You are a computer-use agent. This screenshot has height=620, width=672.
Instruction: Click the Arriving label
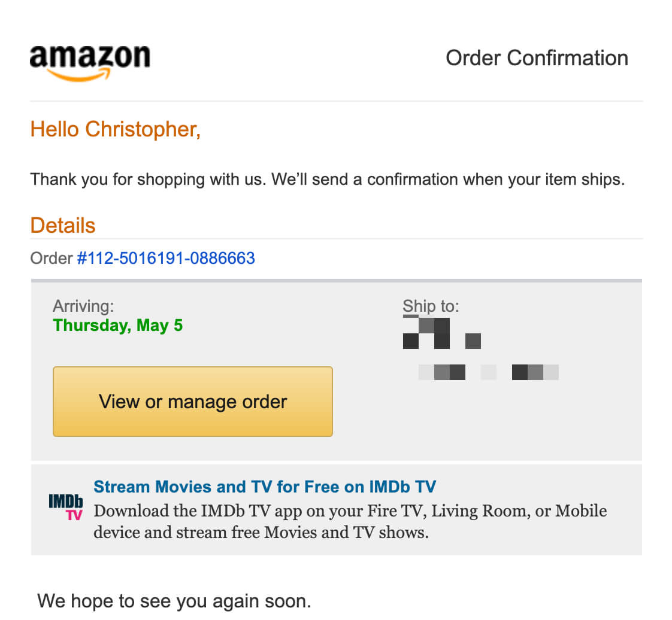(83, 306)
